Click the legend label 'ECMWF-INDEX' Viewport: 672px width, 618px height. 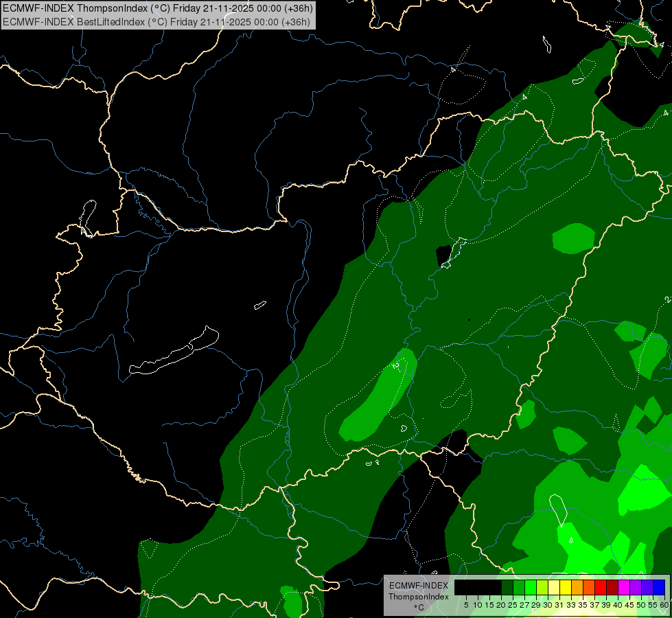(419, 586)
